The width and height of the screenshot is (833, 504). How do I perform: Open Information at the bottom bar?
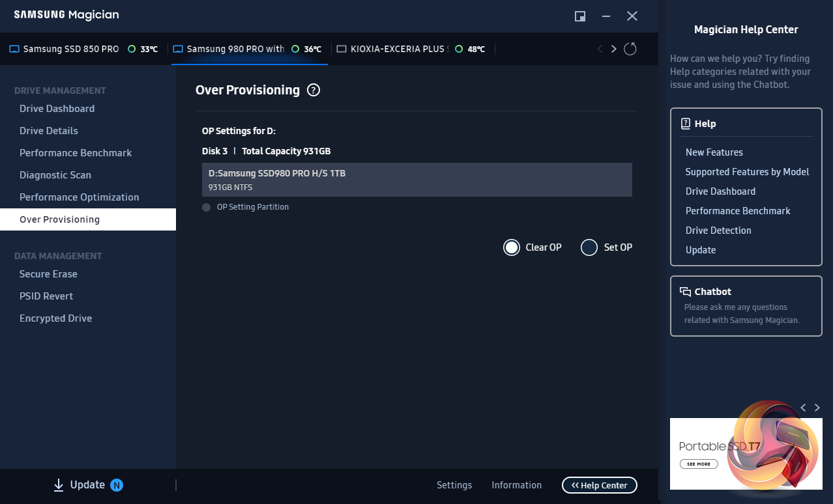pyautogui.click(x=516, y=485)
